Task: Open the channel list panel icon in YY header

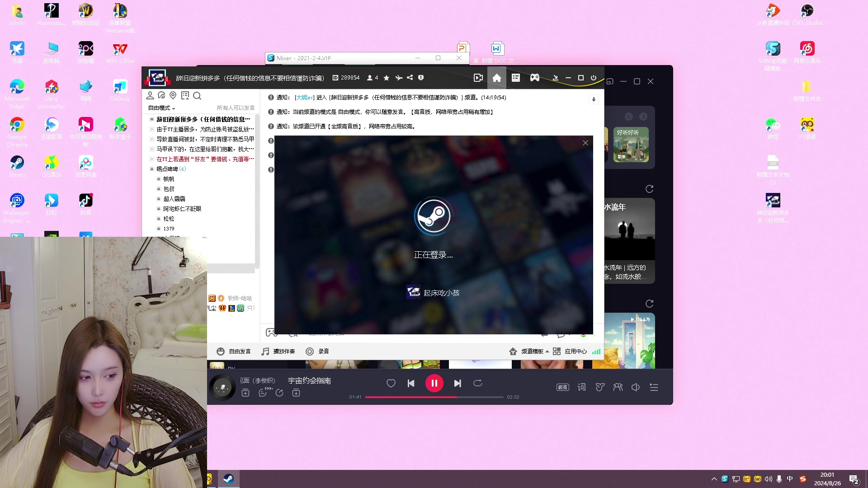Action: [x=515, y=78]
